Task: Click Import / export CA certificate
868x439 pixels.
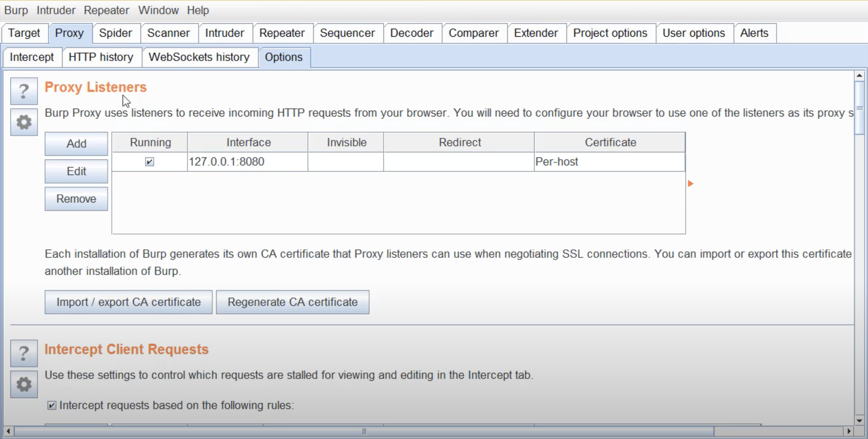Action: pyautogui.click(x=128, y=302)
